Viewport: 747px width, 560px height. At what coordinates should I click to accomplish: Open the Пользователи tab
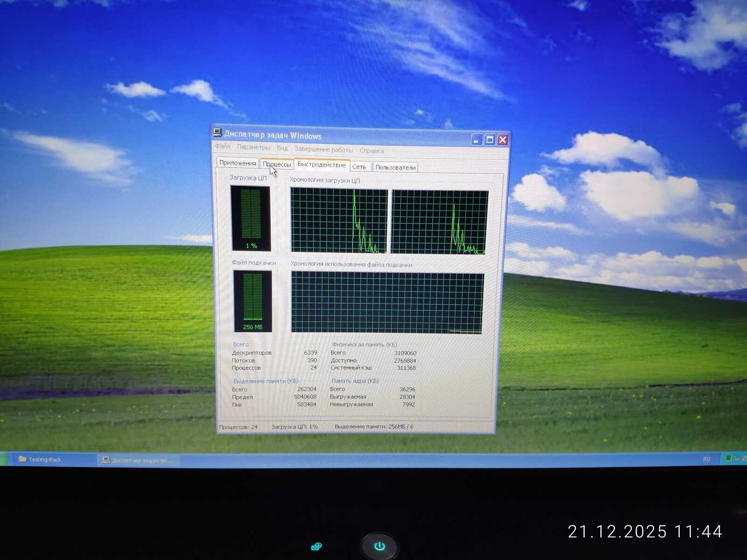coord(395,168)
